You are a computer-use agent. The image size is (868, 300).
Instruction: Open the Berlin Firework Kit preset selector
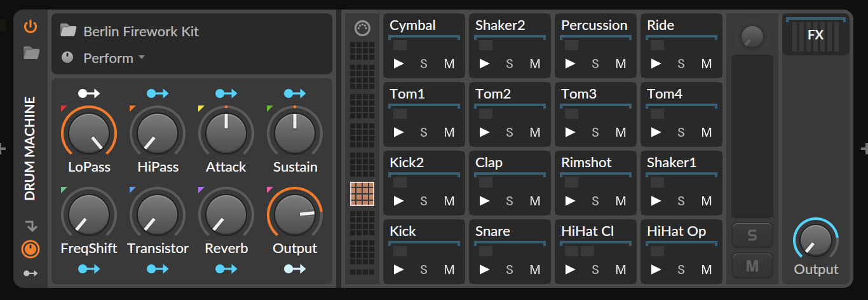coord(141,31)
